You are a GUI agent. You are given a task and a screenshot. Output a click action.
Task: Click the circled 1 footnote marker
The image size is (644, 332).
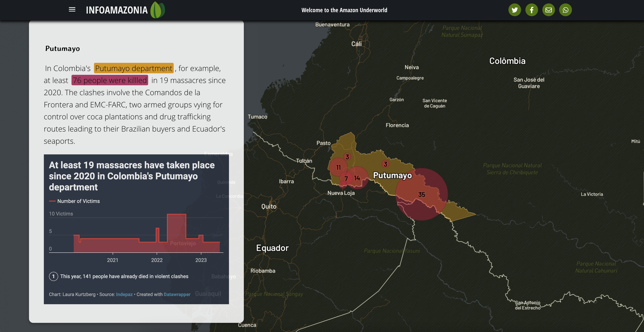(x=54, y=276)
